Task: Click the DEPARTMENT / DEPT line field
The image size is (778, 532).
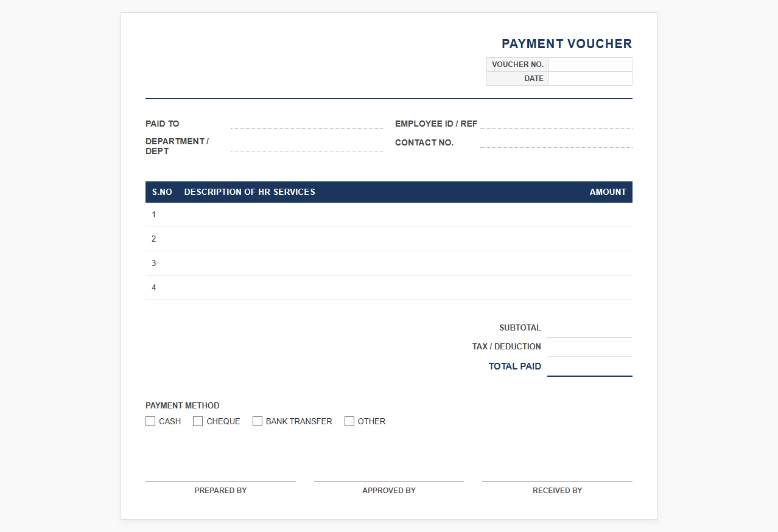Action: (x=307, y=146)
